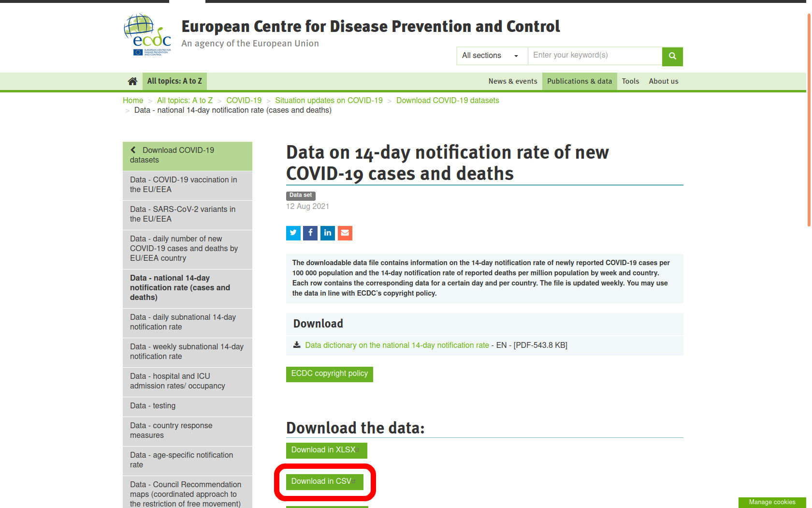Screen dimensions: 812x508
Task: Share page via email envelope icon
Action: [x=345, y=233]
